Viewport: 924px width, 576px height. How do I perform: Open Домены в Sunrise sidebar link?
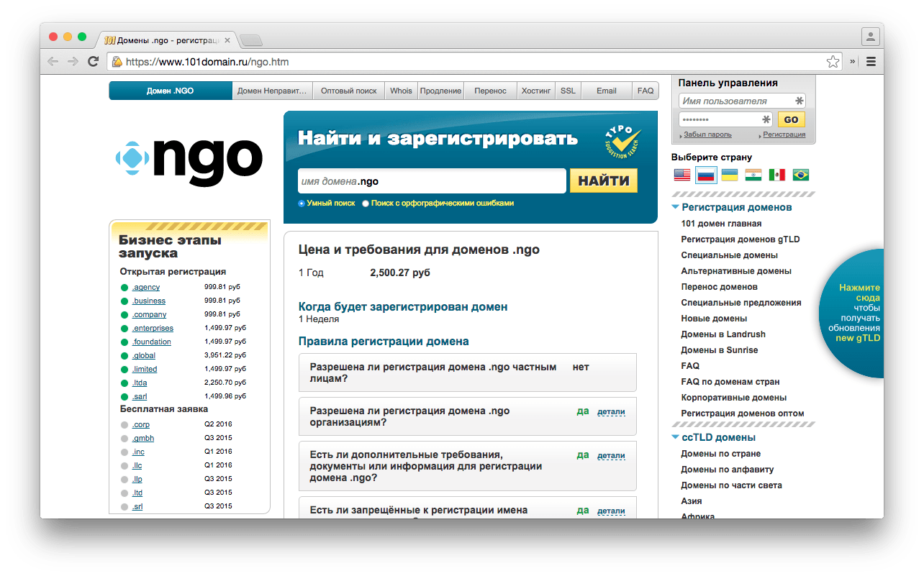click(x=720, y=350)
